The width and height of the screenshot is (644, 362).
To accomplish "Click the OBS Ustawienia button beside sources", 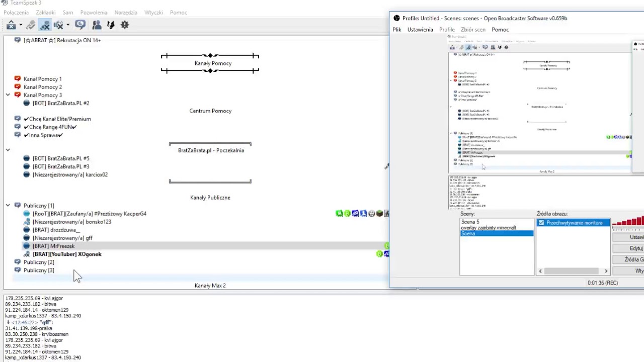I will pyautogui.click(x=628, y=237).
